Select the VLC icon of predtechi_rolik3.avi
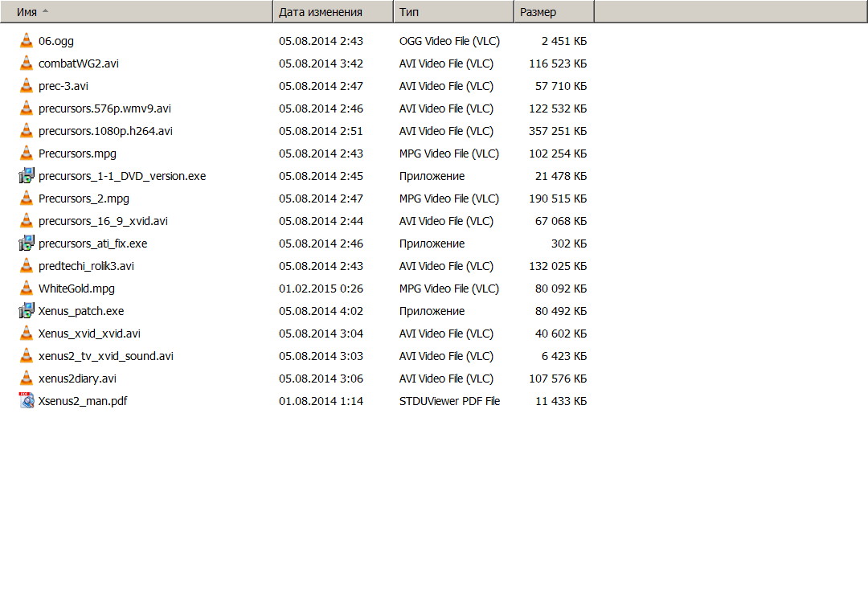This screenshot has height=614, width=868. 26,266
